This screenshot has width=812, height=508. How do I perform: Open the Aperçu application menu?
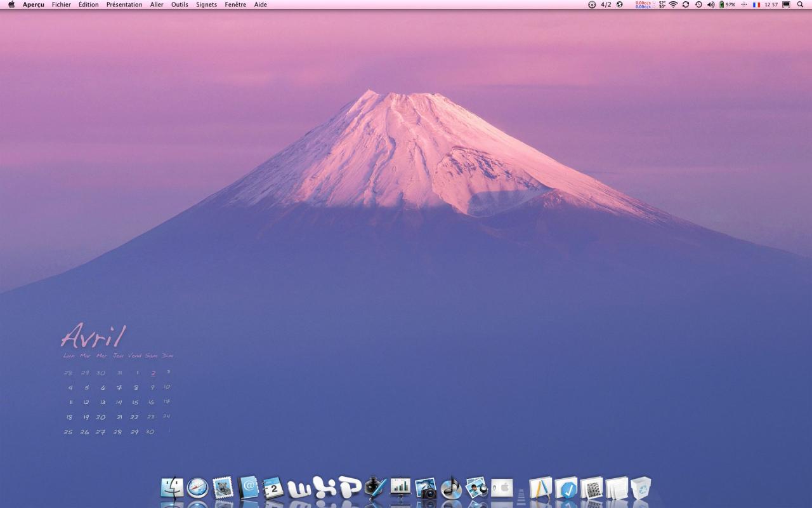click(x=34, y=4)
